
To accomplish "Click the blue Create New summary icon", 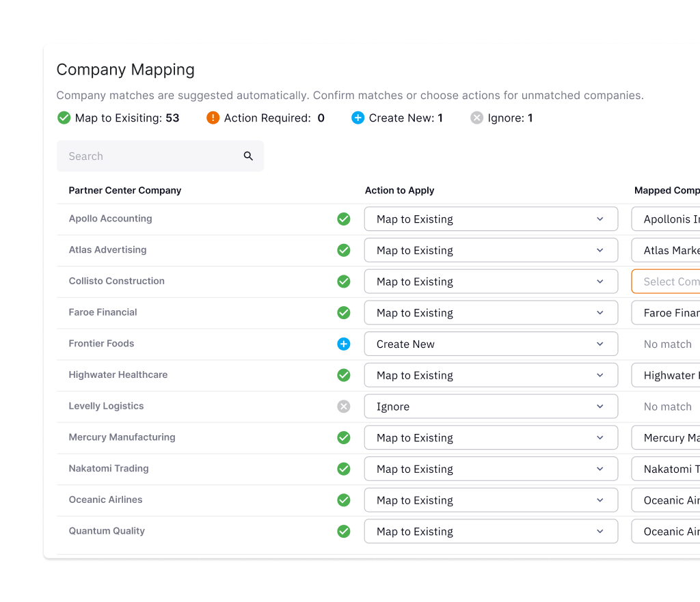I will tap(358, 118).
